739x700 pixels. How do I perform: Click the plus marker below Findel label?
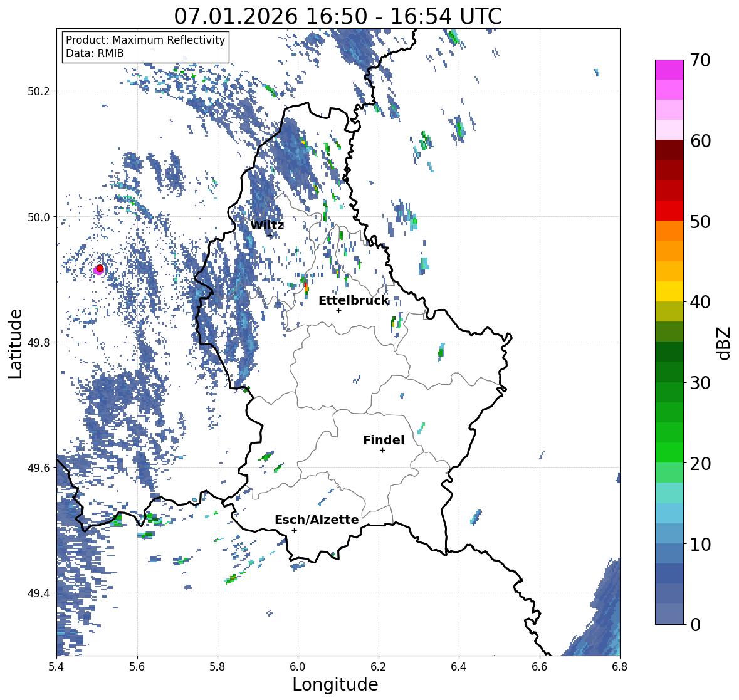[383, 451]
